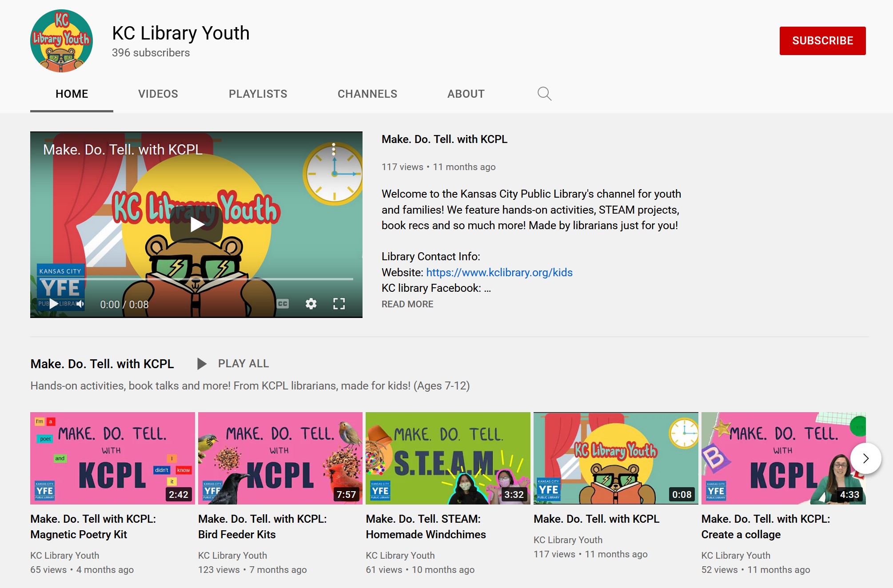Open the video quality settings gear
Viewport: 893px width, 588px height.
311,304
